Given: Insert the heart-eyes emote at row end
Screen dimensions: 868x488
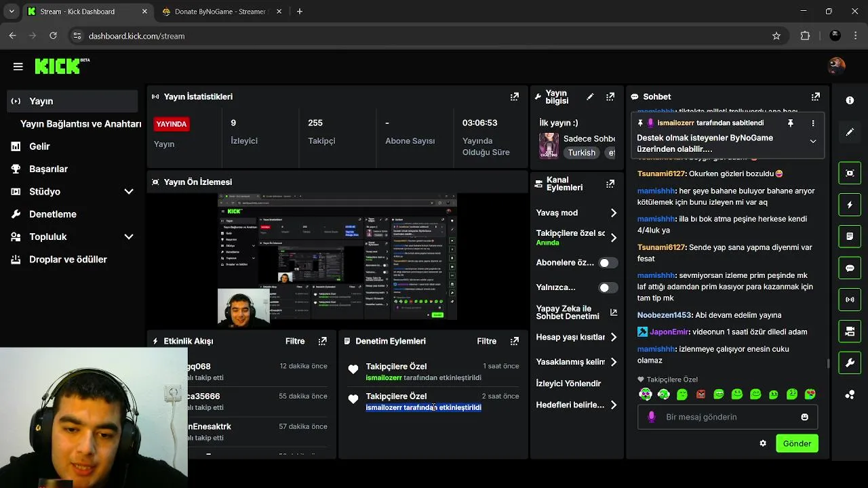Looking at the screenshot, I should click(x=810, y=394).
